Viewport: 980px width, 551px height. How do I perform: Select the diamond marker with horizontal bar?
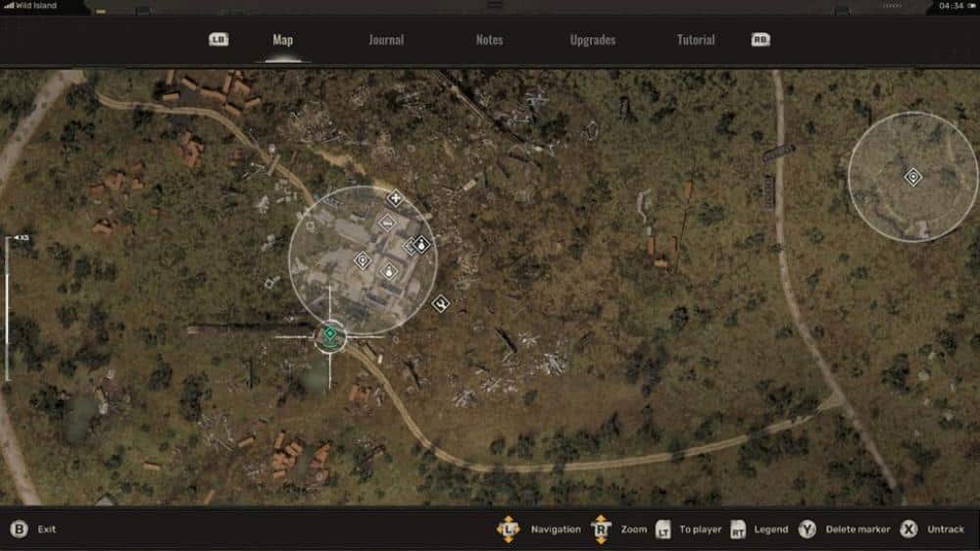387,222
